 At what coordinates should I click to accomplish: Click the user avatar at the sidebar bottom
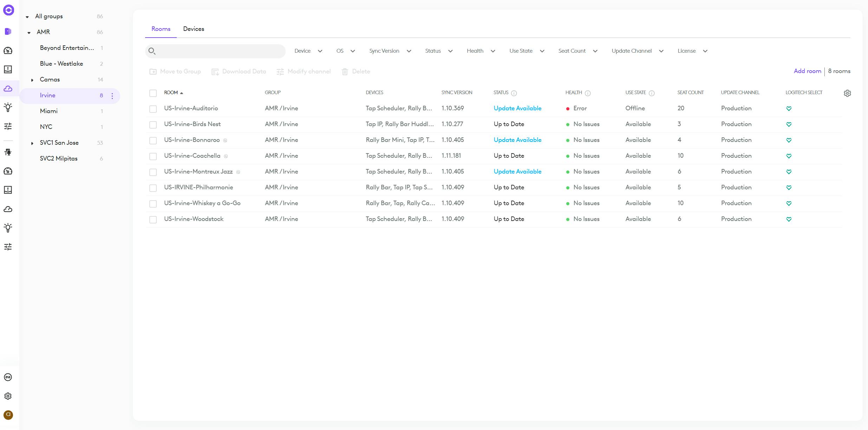coord(8,415)
